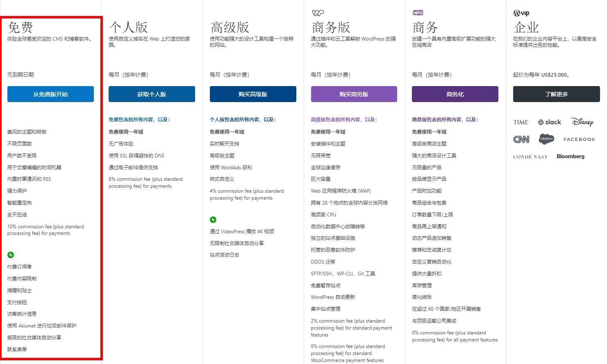
Task: Click the FACEBOOK logo
Action: point(579,139)
